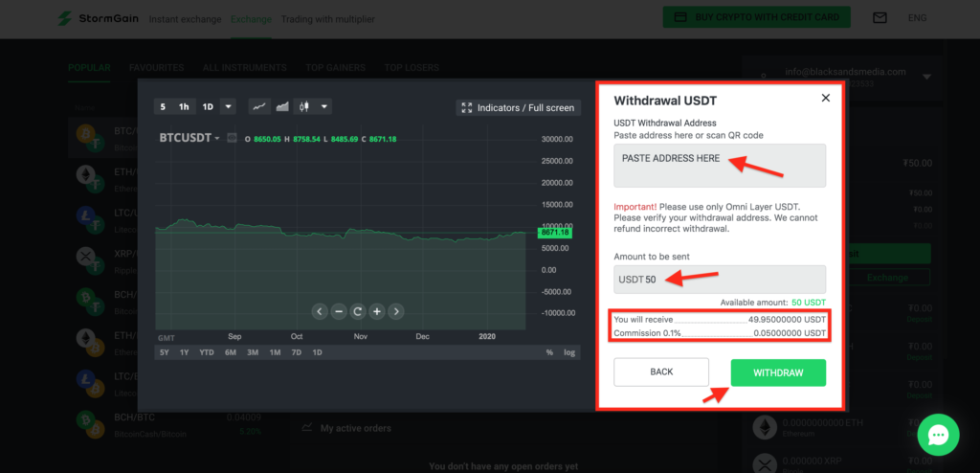The width and height of the screenshot is (980, 473).
Task: Select the 1D range at chart bottom
Action: tap(317, 352)
